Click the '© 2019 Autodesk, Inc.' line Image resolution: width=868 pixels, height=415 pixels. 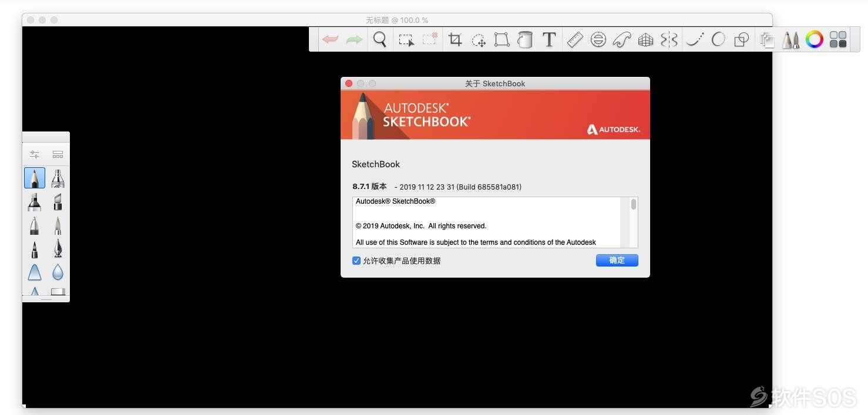[x=421, y=226]
